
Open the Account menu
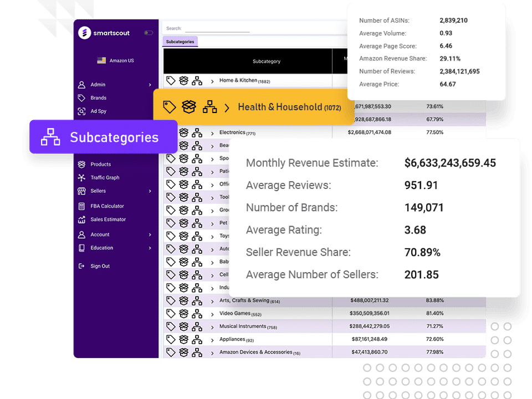pyautogui.click(x=100, y=234)
